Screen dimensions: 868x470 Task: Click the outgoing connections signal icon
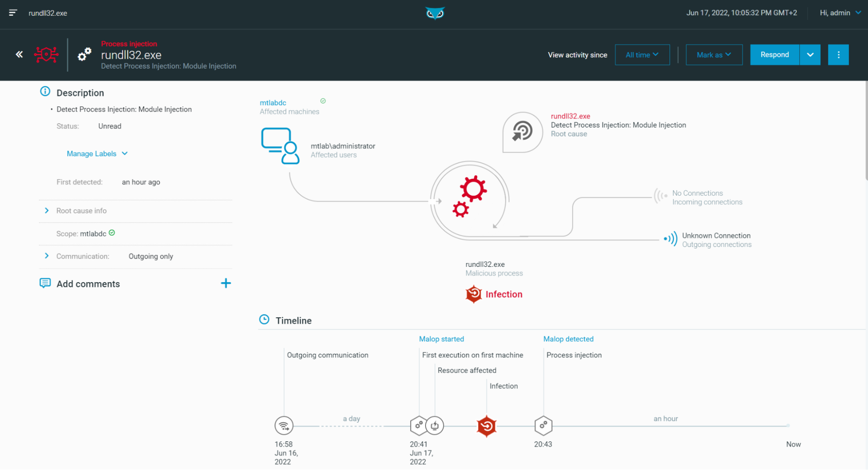[x=670, y=239]
